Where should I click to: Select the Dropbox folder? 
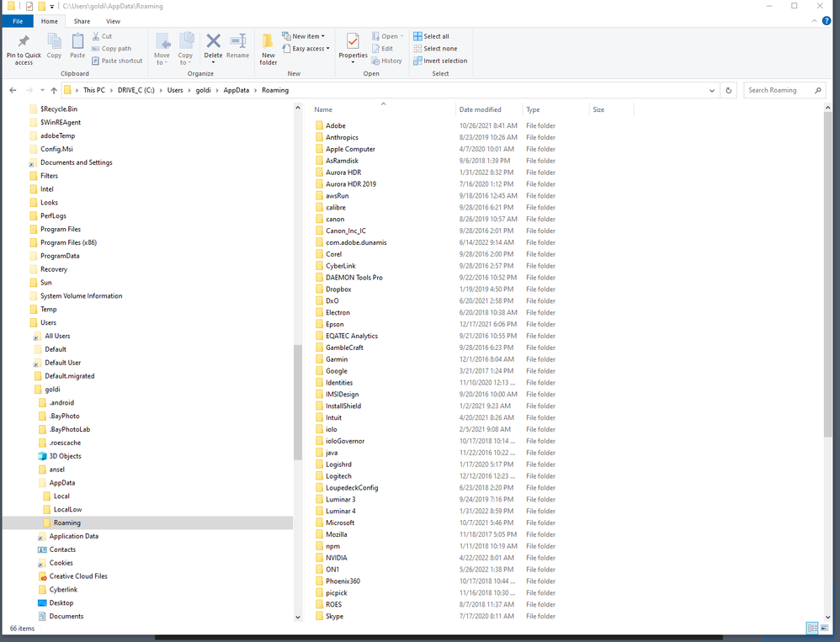[x=338, y=289]
